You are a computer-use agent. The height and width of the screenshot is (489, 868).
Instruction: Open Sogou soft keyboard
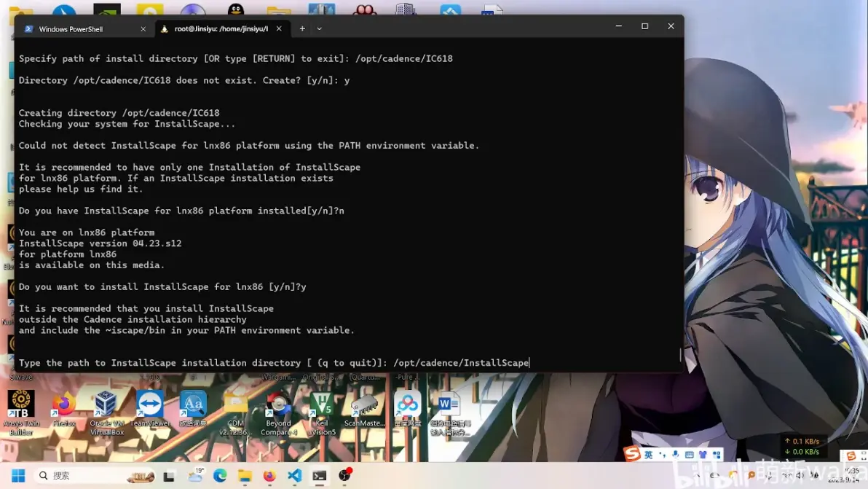click(689, 455)
